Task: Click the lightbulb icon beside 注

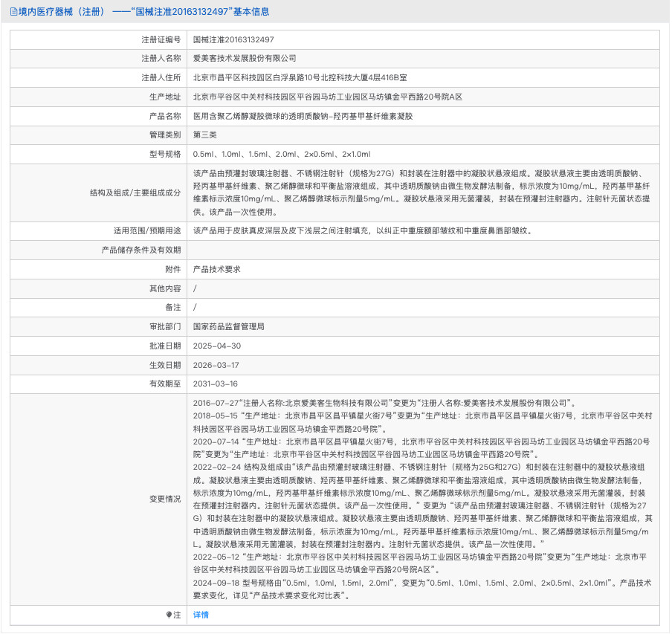Action: coord(169,615)
